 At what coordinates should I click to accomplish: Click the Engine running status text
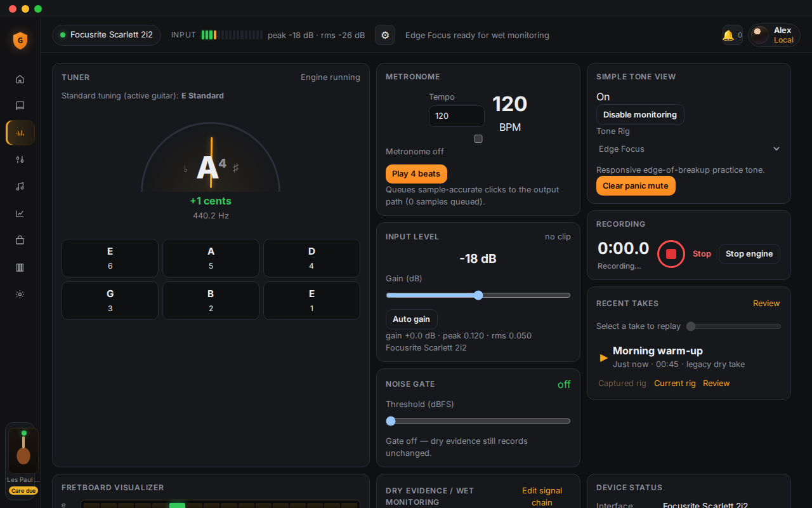330,77
